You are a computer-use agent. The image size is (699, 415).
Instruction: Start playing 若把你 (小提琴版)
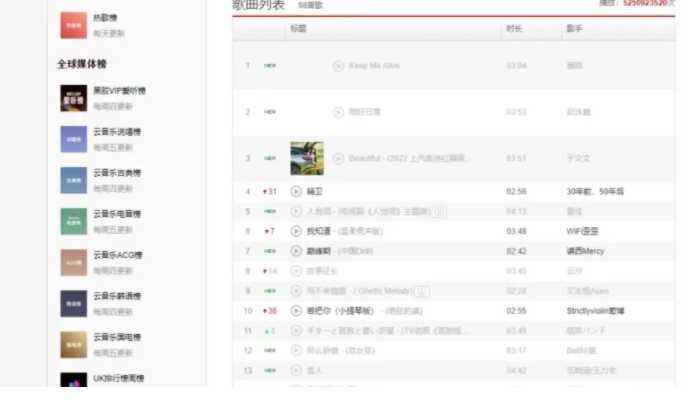click(x=296, y=311)
